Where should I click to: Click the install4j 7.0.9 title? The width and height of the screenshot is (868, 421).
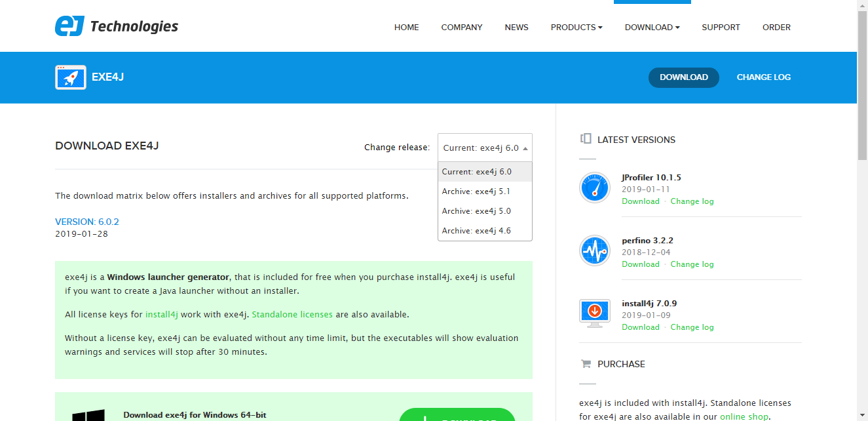(649, 304)
